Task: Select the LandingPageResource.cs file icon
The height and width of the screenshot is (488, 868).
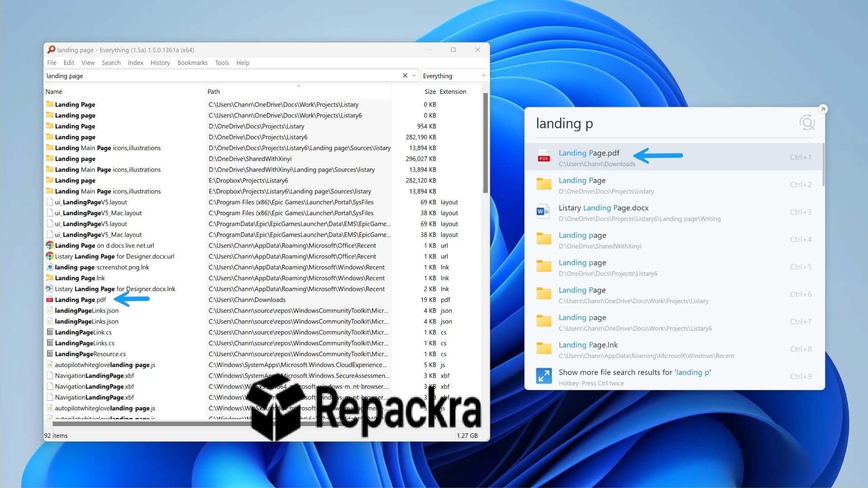Action: pos(50,354)
